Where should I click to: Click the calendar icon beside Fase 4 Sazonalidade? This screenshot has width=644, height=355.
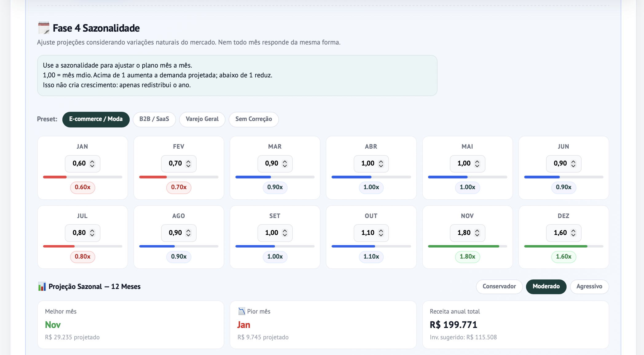pyautogui.click(x=44, y=28)
